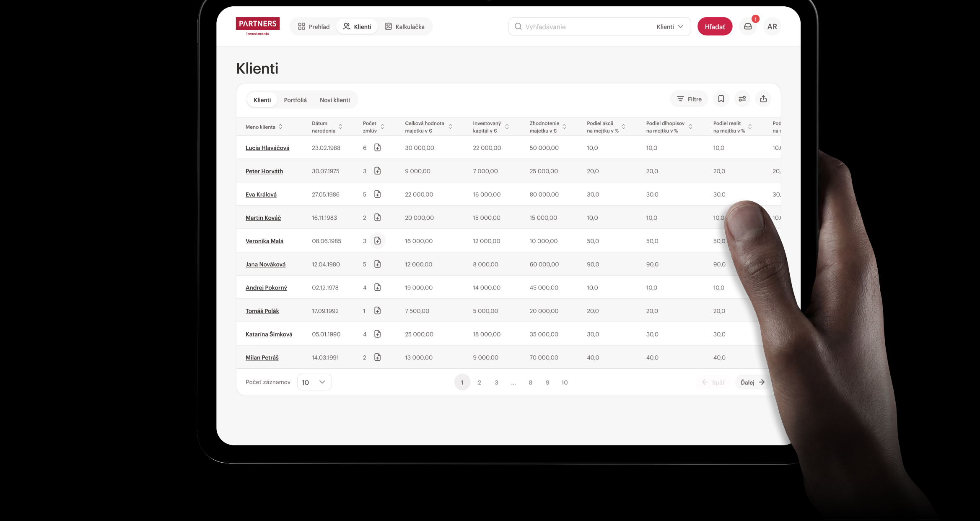Click the bookmark saved views icon

pyautogui.click(x=721, y=99)
